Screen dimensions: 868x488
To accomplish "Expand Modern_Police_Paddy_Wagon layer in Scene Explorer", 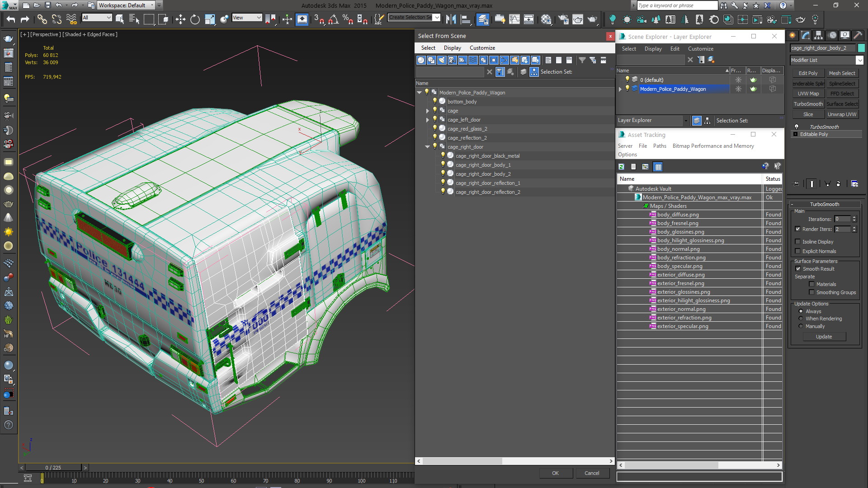I will [620, 89].
